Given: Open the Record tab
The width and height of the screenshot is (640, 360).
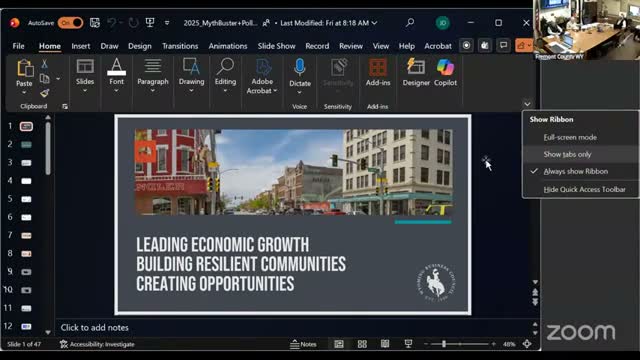Looking at the screenshot, I should [x=317, y=46].
